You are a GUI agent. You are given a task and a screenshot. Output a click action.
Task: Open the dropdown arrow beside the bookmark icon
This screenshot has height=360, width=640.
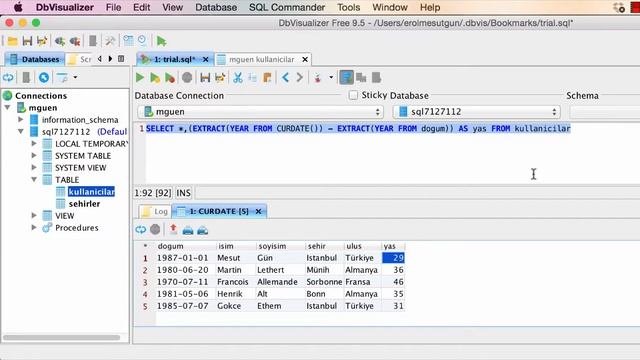coord(331,77)
